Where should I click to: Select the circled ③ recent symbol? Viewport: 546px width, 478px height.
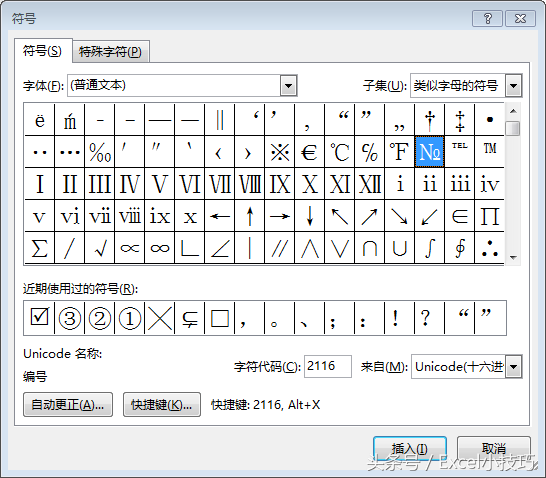[x=69, y=318]
